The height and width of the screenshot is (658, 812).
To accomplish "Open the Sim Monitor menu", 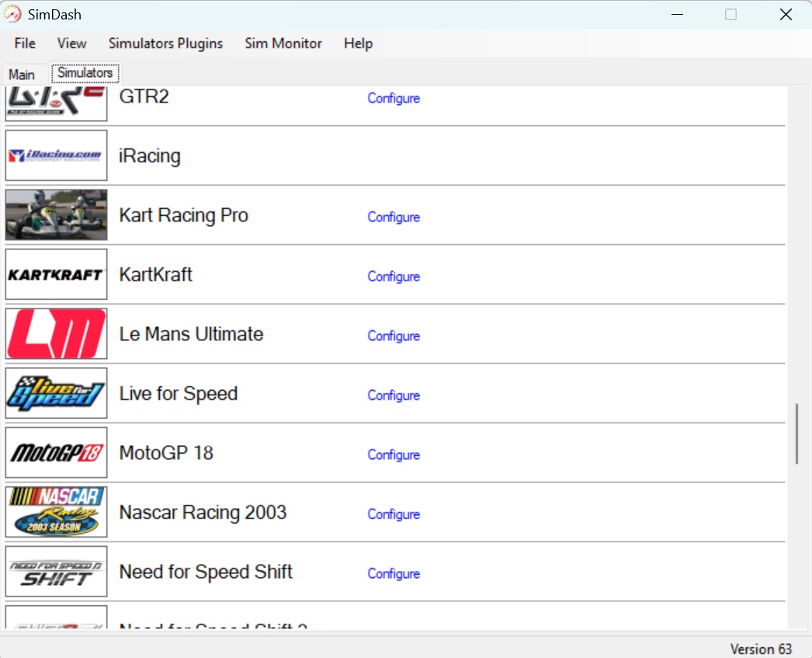I will [x=283, y=44].
